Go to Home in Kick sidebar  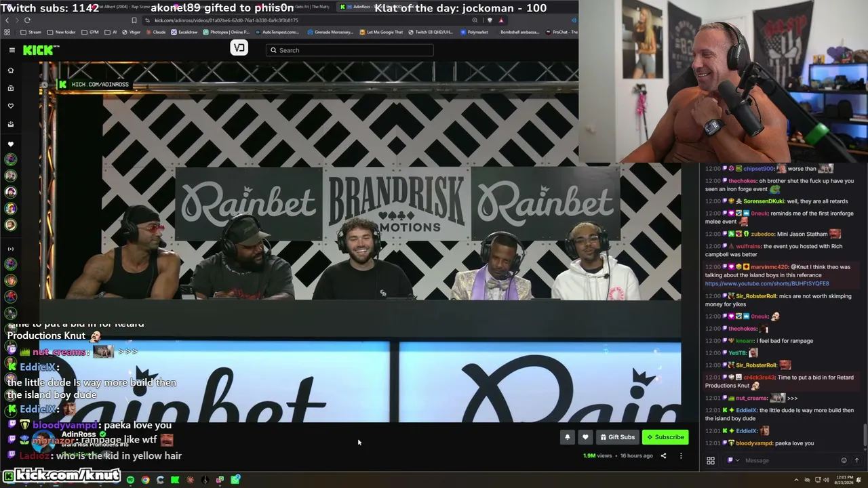click(x=10, y=70)
